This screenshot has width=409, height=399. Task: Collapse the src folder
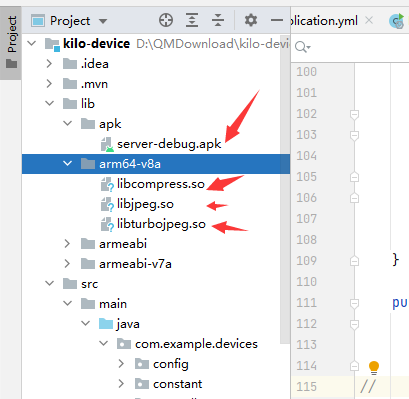(x=50, y=283)
